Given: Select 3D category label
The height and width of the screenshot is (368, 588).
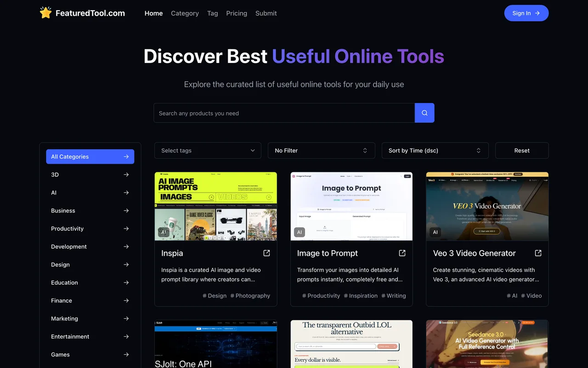Looking at the screenshot, I should pyautogui.click(x=55, y=174).
